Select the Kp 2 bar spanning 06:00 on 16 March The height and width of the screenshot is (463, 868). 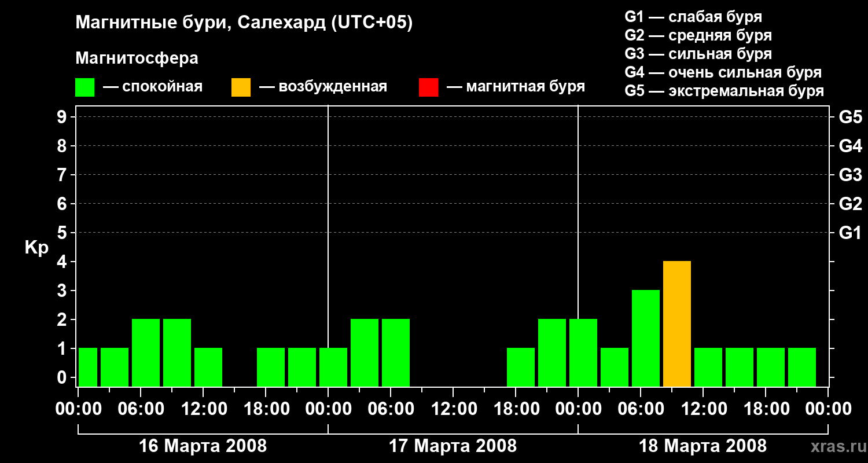[146, 353]
